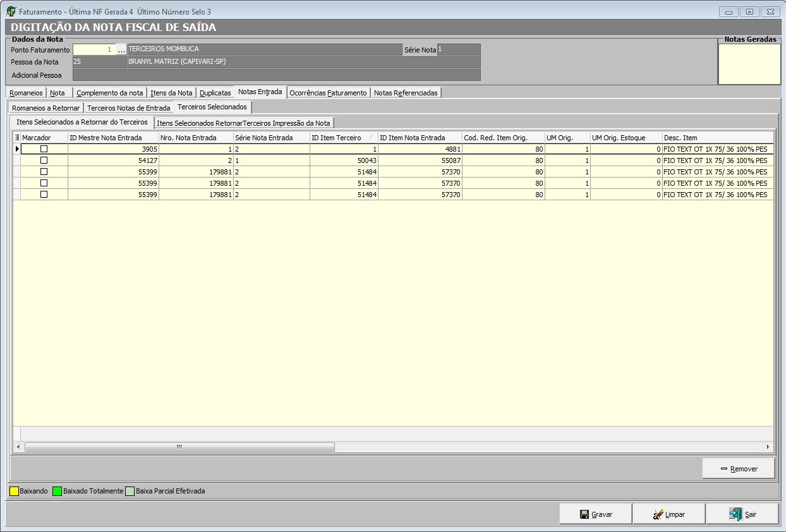
Task: Click the yellow Baixando color swatch
Action: [x=14, y=491]
